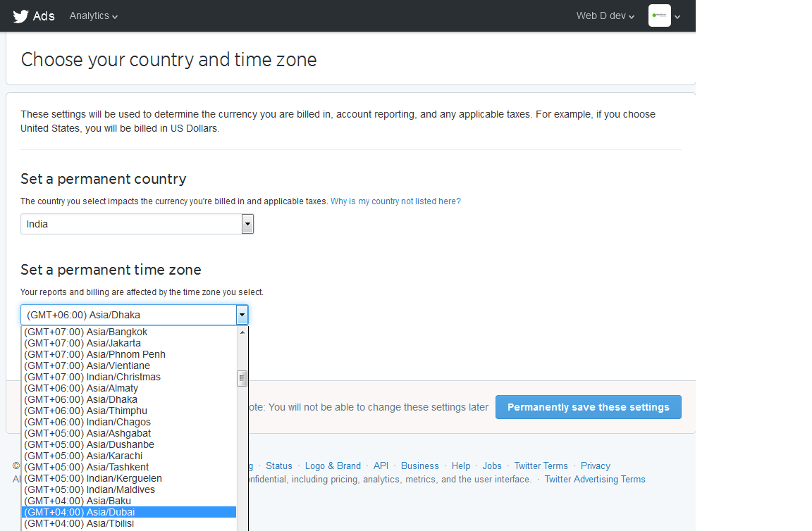Click the time zone list scrollbar thumb
Viewport: 812px width, 531px height.
pos(242,378)
